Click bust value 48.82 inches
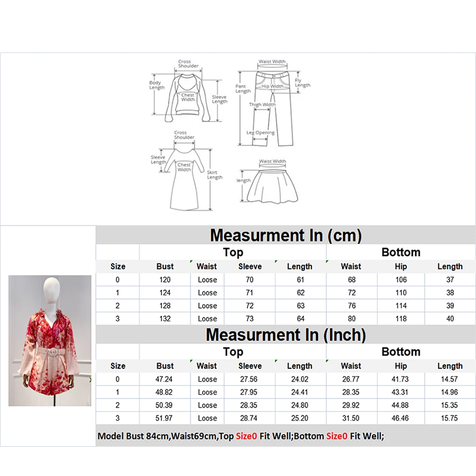Image resolution: width=476 pixels, height=476 pixels. click(164, 392)
